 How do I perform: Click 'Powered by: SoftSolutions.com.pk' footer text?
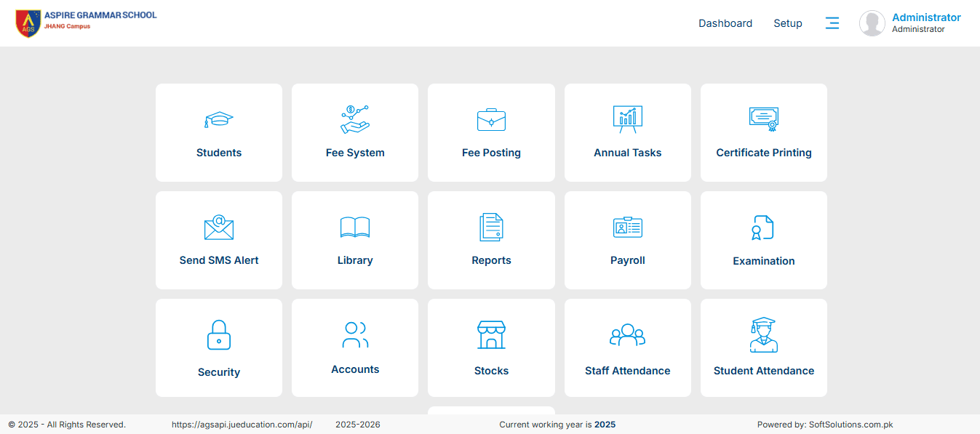click(x=825, y=425)
